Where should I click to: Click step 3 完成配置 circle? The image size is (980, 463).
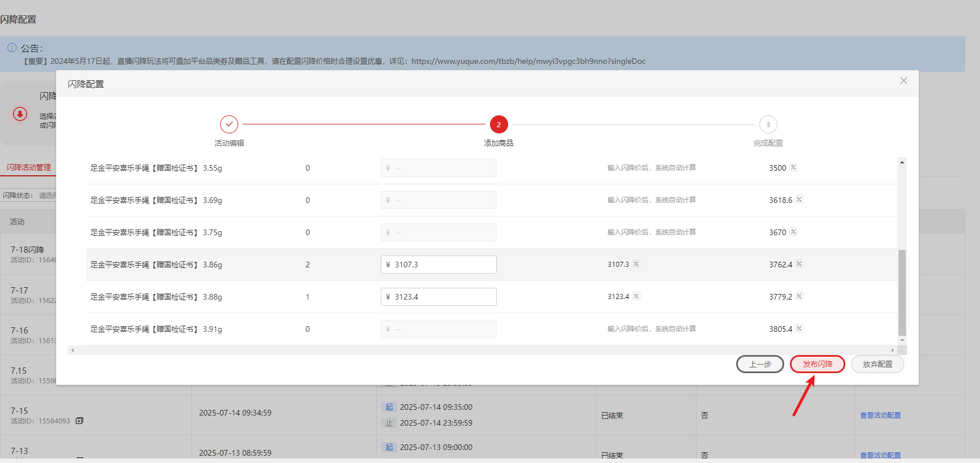coord(768,124)
